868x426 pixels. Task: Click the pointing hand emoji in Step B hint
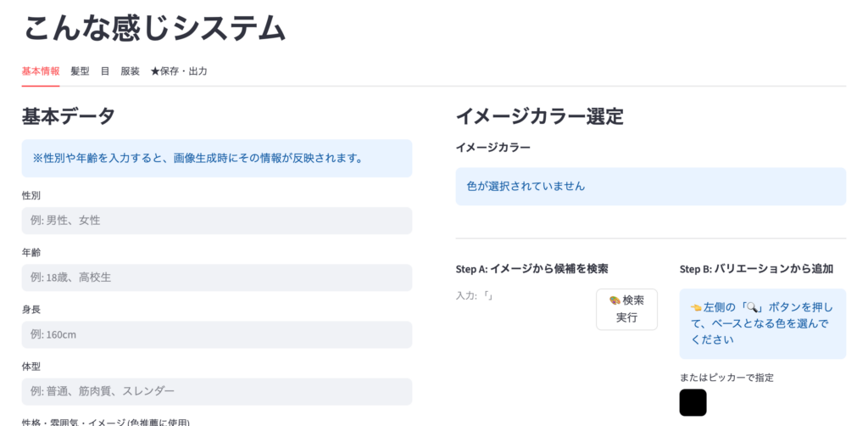(696, 307)
